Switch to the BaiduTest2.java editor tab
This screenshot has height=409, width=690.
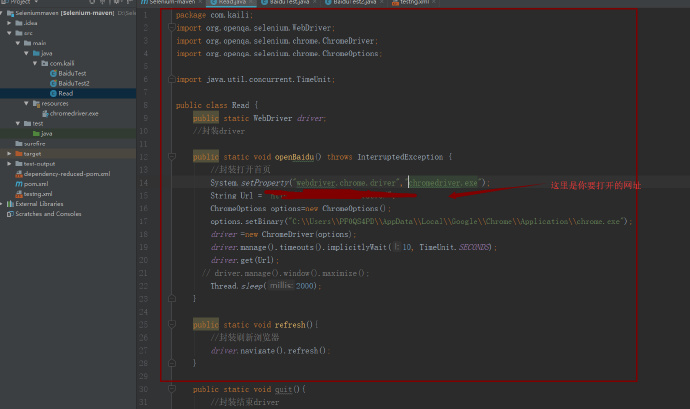click(x=356, y=2)
